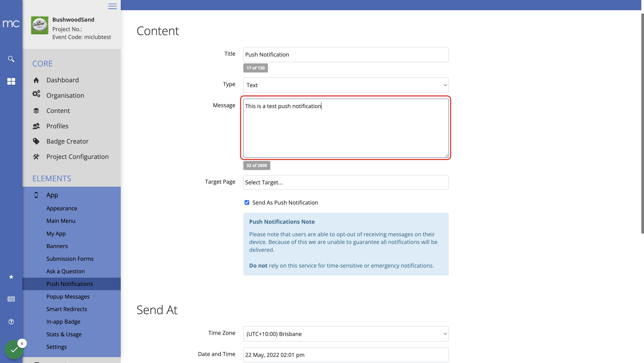Click the Profiles people icon

coord(36,126)
